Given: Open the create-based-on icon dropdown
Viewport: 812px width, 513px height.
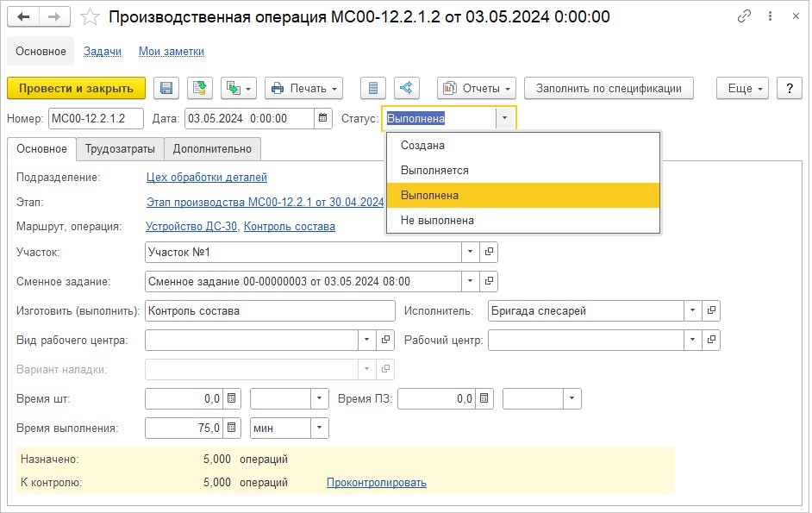Looking at the screenshot, I should [x=239, y=88].
